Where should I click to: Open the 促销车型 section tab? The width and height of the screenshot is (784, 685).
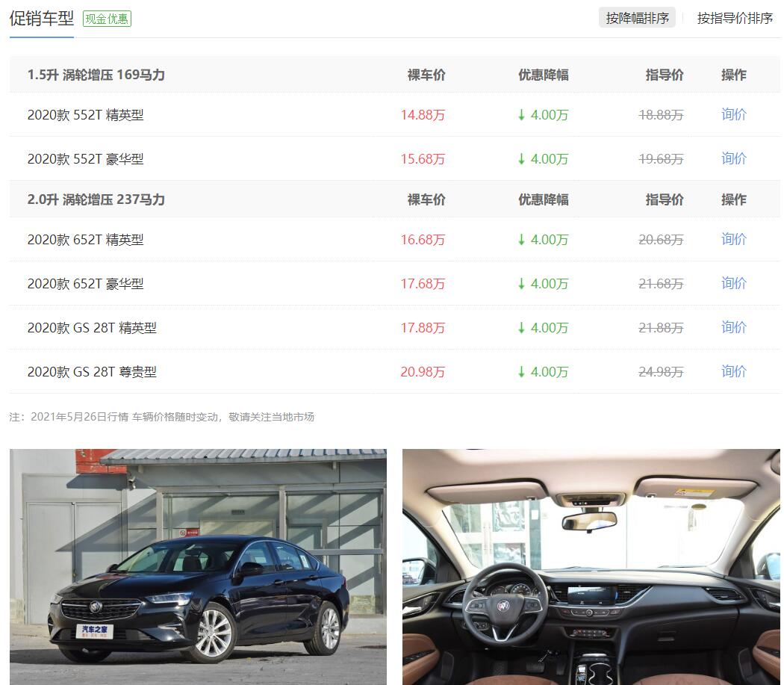[x=42, y=19]
